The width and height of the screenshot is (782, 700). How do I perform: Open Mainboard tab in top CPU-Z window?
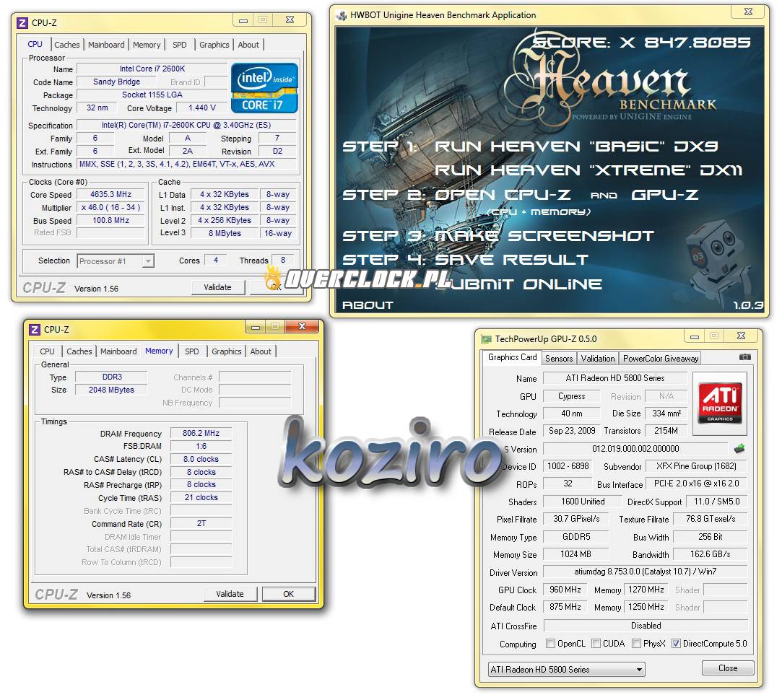(106, 45)
